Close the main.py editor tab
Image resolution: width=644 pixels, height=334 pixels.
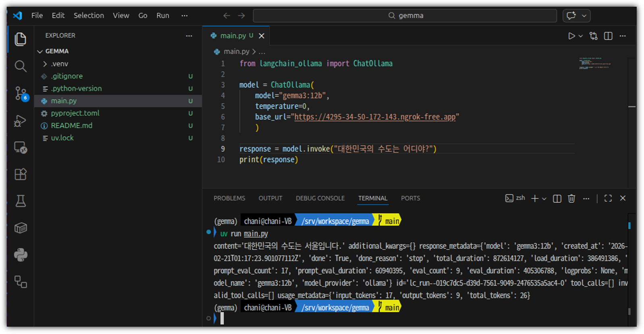point(262,36)
